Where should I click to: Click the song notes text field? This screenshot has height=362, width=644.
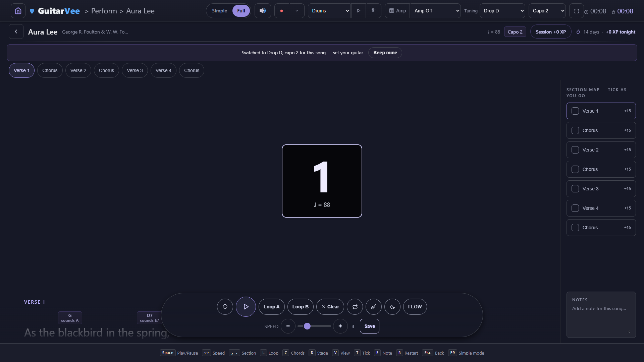[x=601, y=315]
